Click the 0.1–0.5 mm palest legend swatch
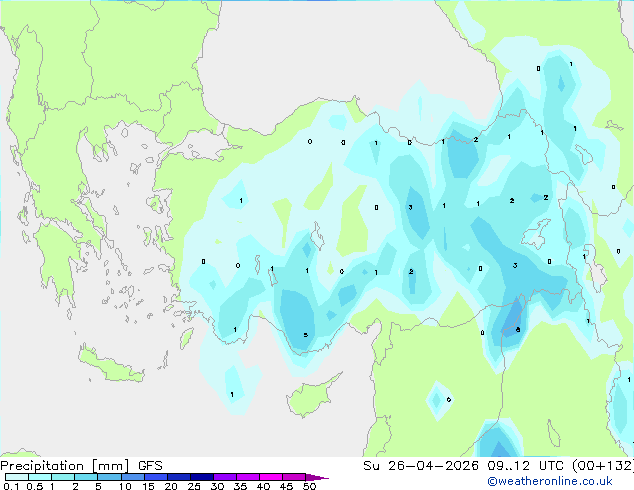The width and height of the screenshot is (634, 490). click(x=17, y=477)
